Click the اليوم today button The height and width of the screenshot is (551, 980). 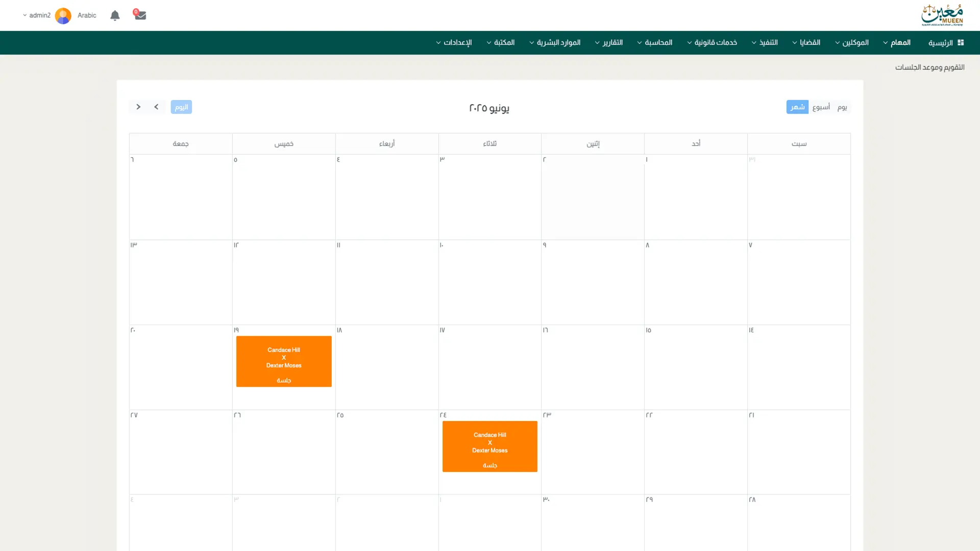pos(181,107)
